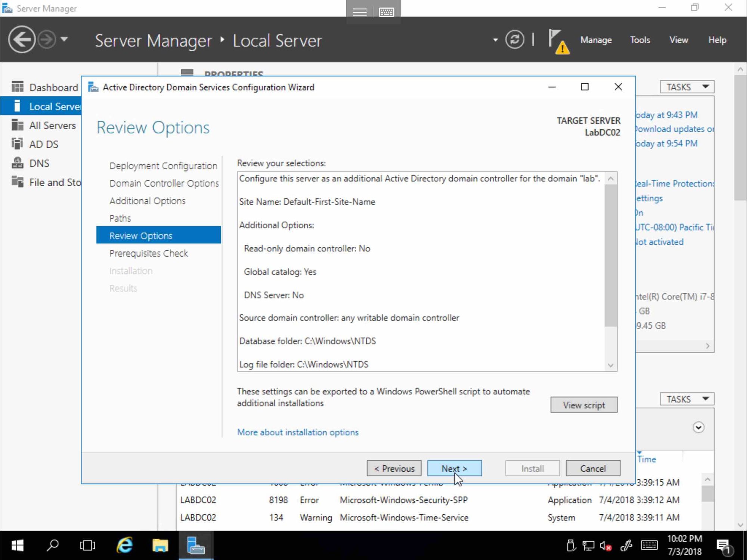Open the Windows Start menu
The width and height of the screenshot is (747, 560).
(18, 546)
